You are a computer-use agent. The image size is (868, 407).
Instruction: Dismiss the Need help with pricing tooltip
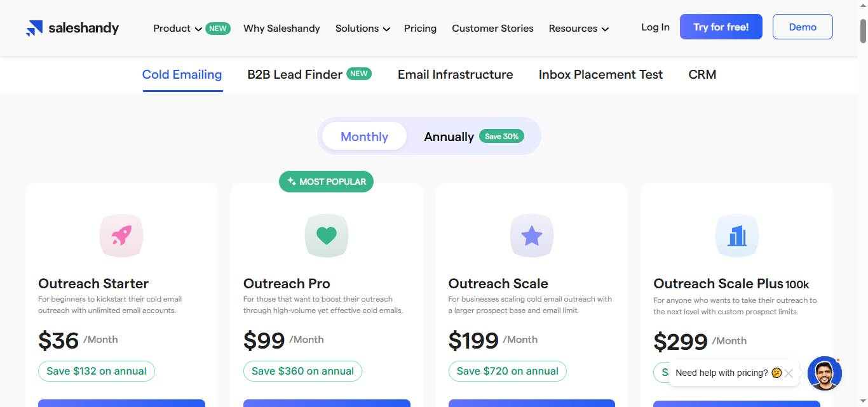click(x=789, y=373)
